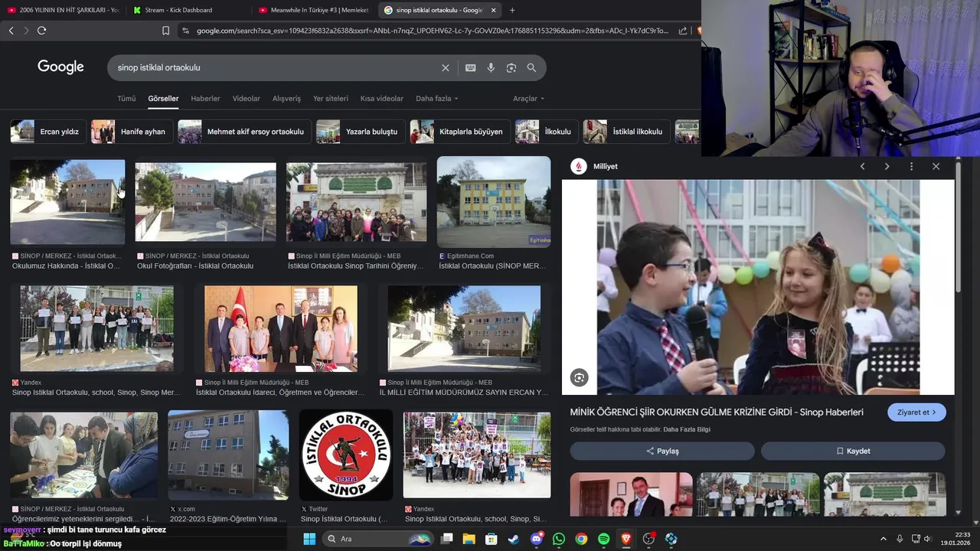The width and height of the screenshot is (980, 551).
Task: Clear the search box with the X icon
Action: click(446, 67)
